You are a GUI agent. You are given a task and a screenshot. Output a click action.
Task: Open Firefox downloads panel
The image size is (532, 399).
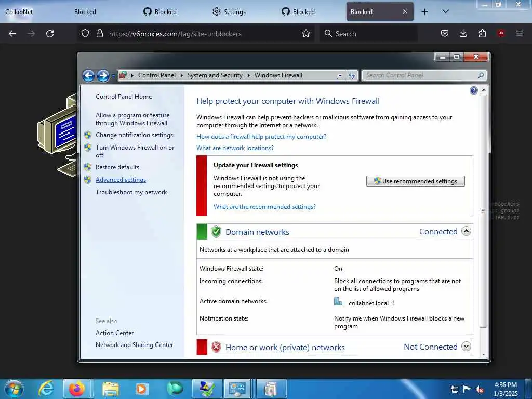pos(463,34)
